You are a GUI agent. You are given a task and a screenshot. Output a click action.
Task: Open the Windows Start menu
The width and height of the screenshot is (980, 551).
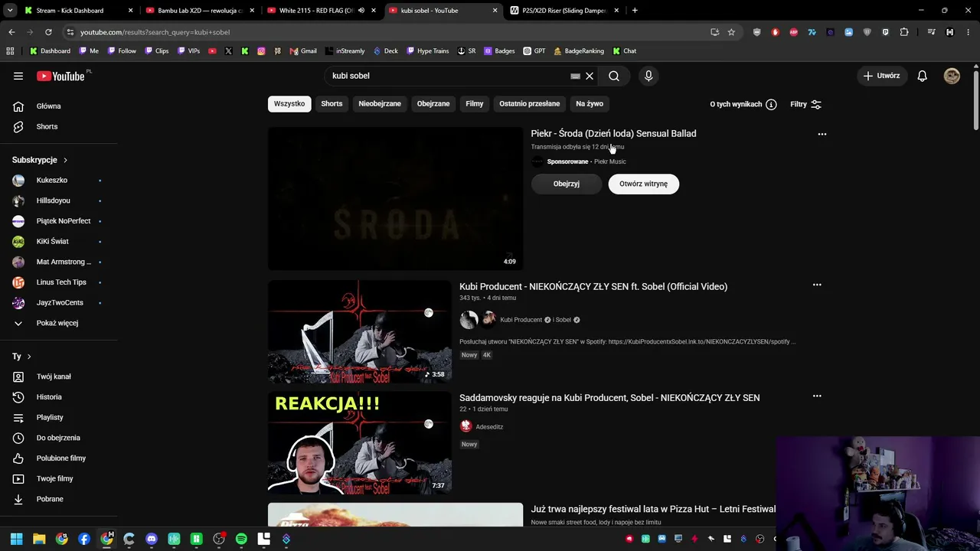click(x=16, y=539)
